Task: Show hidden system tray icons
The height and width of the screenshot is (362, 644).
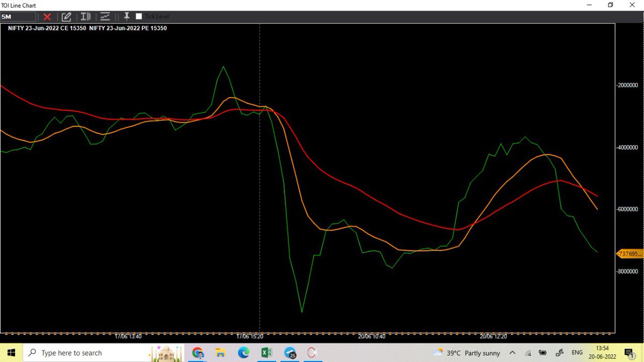Action: coord(512,353)
